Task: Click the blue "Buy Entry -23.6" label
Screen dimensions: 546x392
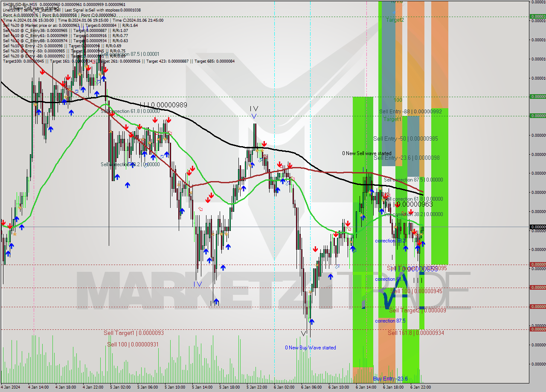Action: [x=390, y=378]
